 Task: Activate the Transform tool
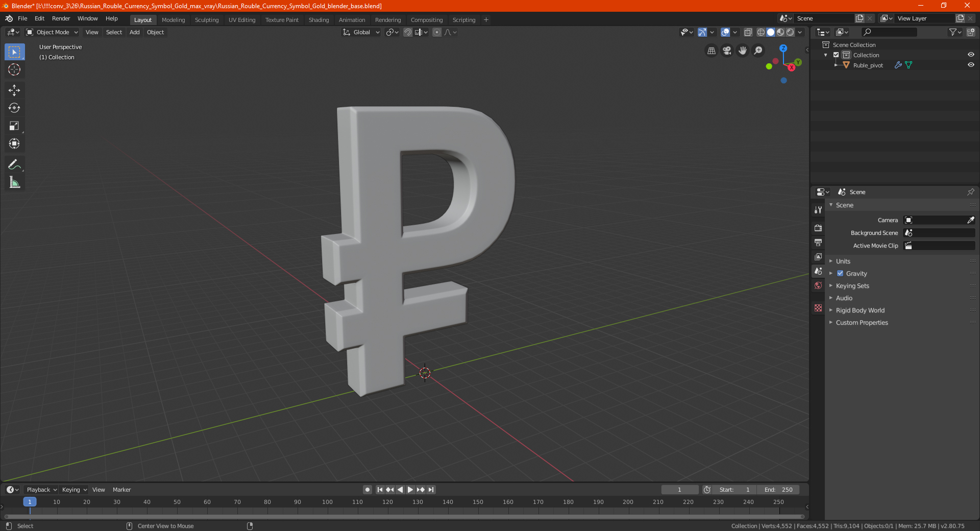pos(14,143)
